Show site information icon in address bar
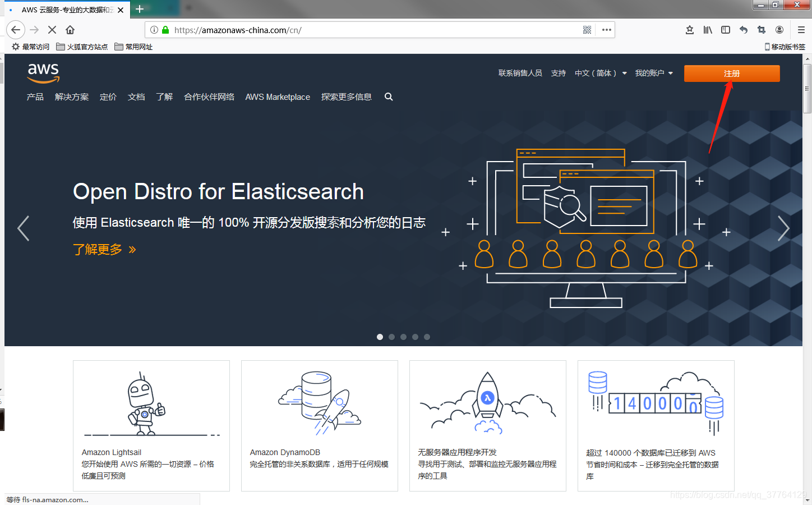This screenshot has height=505, width=812. (154, 30)
